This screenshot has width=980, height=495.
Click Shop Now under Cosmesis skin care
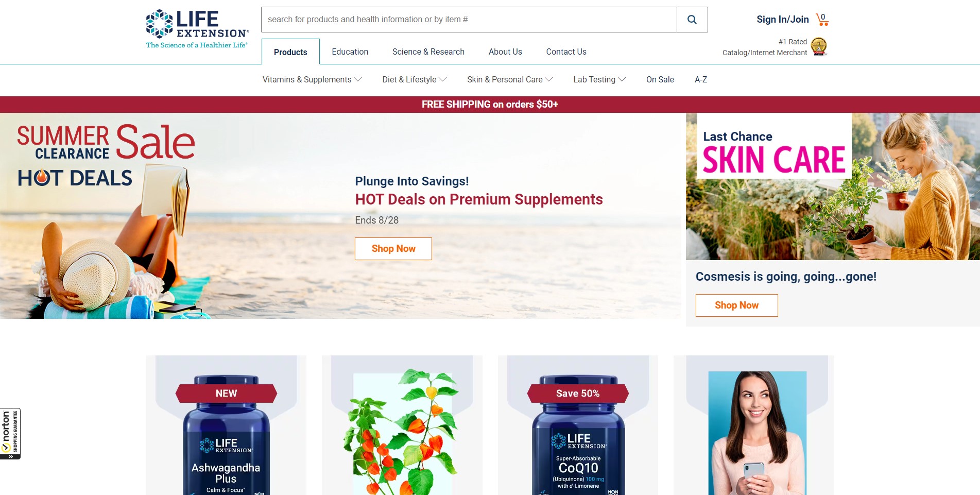pos(736,305)
